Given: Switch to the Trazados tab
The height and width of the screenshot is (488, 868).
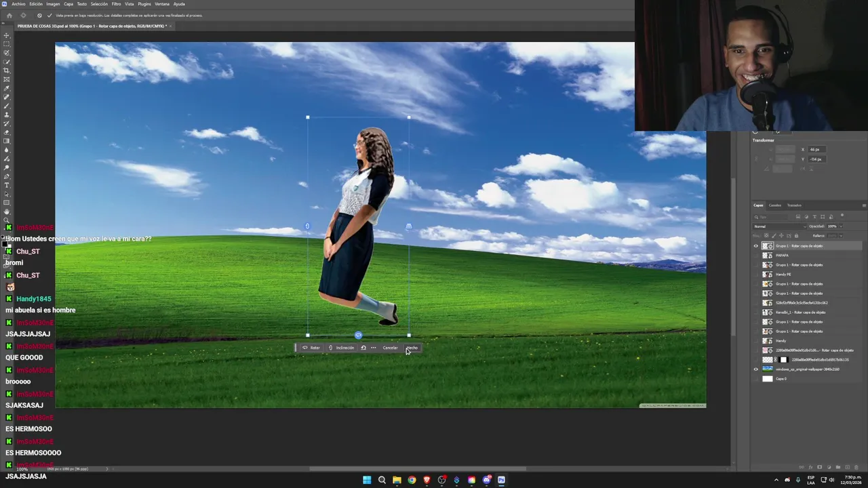Looking at the screenshot, I should tap(794, 205).
